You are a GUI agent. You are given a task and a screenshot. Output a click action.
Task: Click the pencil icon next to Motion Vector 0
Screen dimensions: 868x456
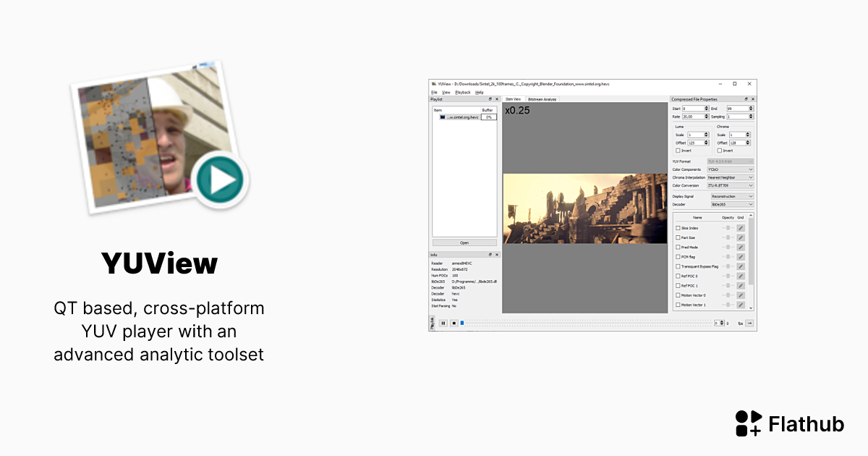pyautogui.click(x=740, y=295)
